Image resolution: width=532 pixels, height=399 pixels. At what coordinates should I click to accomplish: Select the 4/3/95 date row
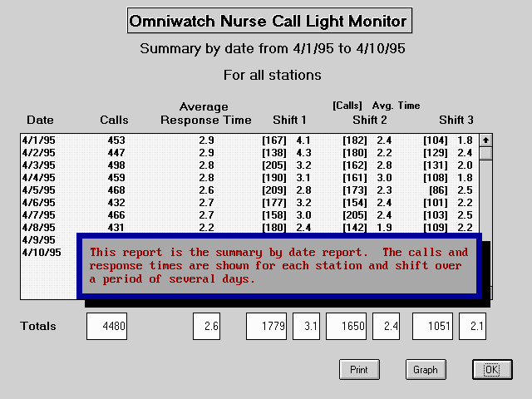(x=249, y=165)
